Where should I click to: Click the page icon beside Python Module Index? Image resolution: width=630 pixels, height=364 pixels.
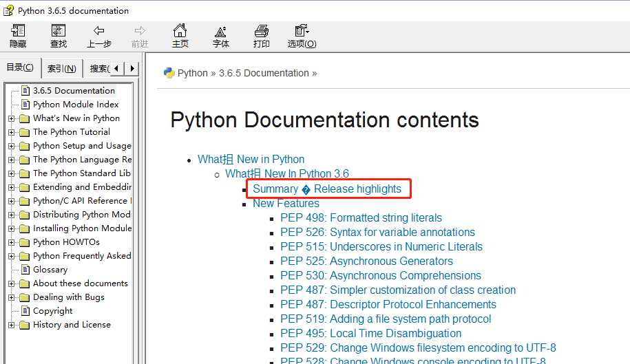[25, 105]
